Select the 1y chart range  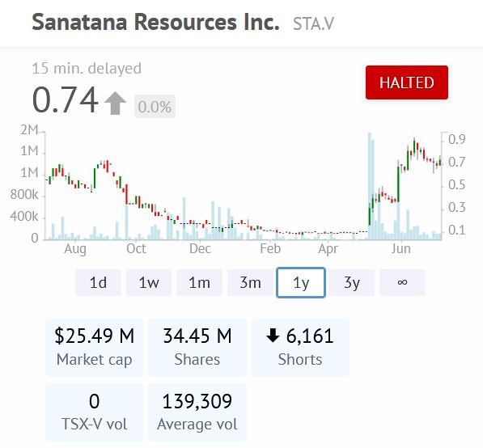pos(301,282)
